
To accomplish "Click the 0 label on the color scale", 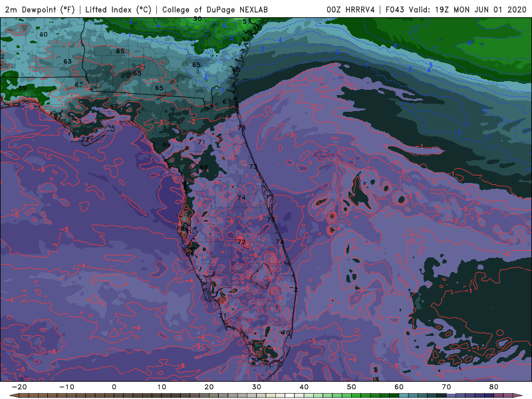I will coord(114,387).
